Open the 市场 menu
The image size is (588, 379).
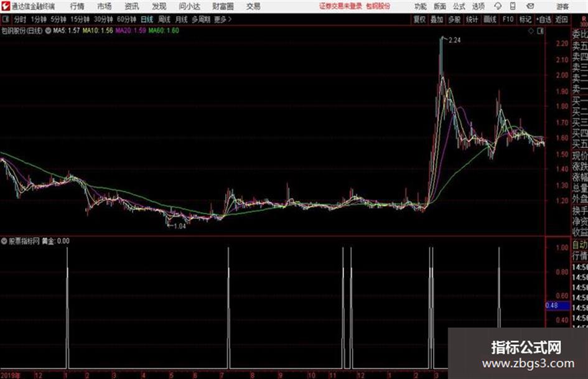click(x=105, y=6)
